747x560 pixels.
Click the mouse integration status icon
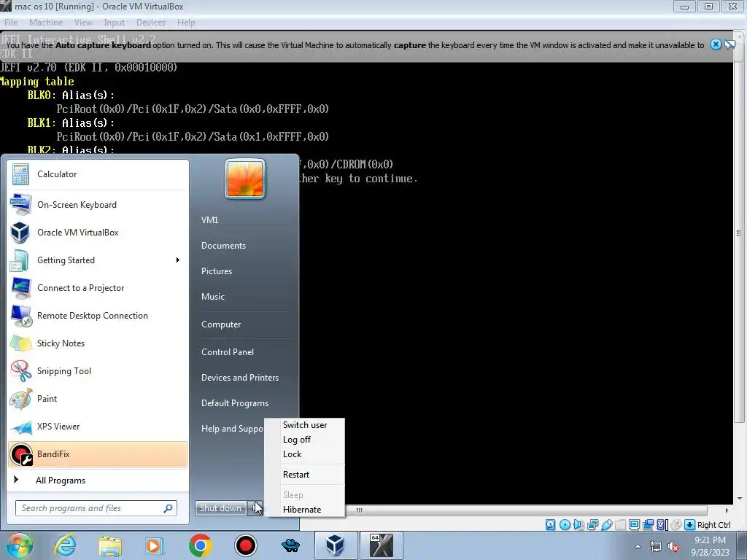coord(676,525)
